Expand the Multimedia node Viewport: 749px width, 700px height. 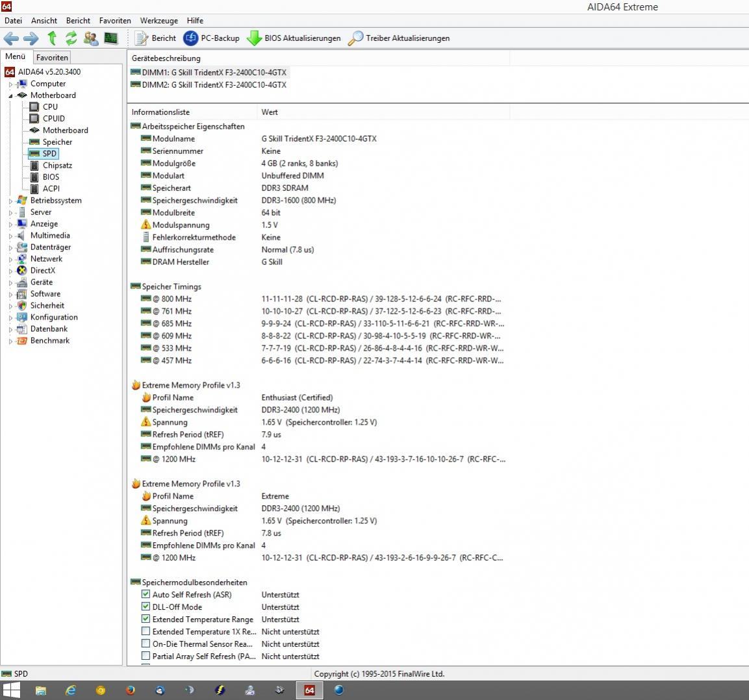click(x=10, y=236)
